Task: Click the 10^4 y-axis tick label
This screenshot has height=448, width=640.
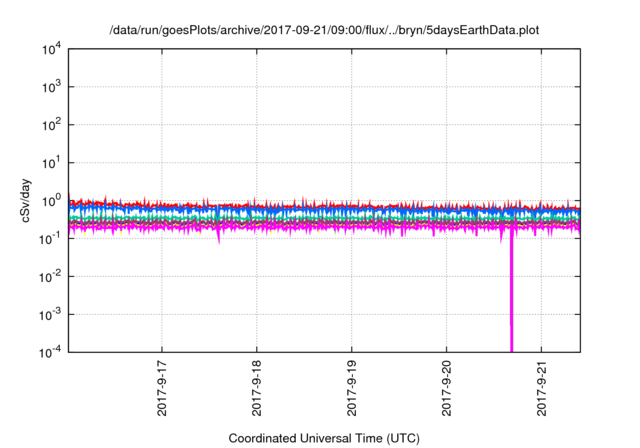Action: pos(51,49)
